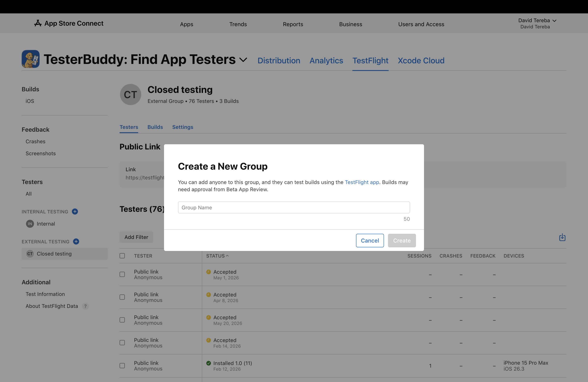Check the tester row accepted May 20, 2026
The width and height of the screenshot is (588, 382).
pyautogui.click(x=122, y=320)
